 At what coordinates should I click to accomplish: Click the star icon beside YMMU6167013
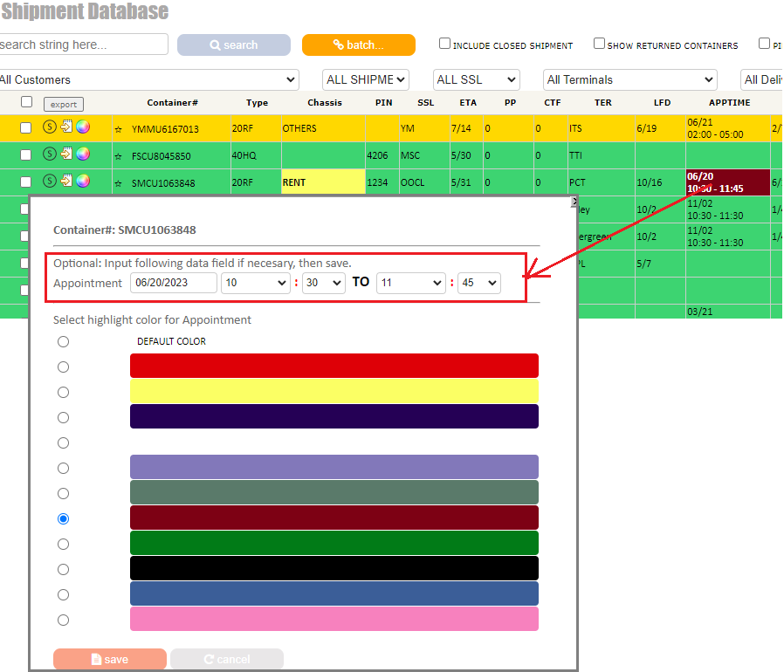pos(118,129)
